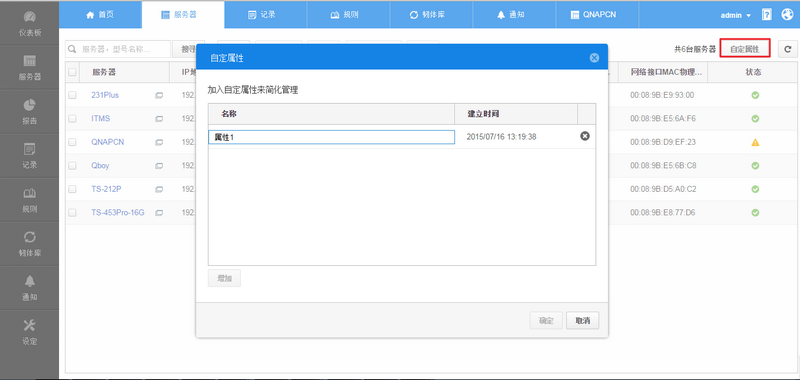
Task: Click the 自定属性 button
Action: (744, 49)
